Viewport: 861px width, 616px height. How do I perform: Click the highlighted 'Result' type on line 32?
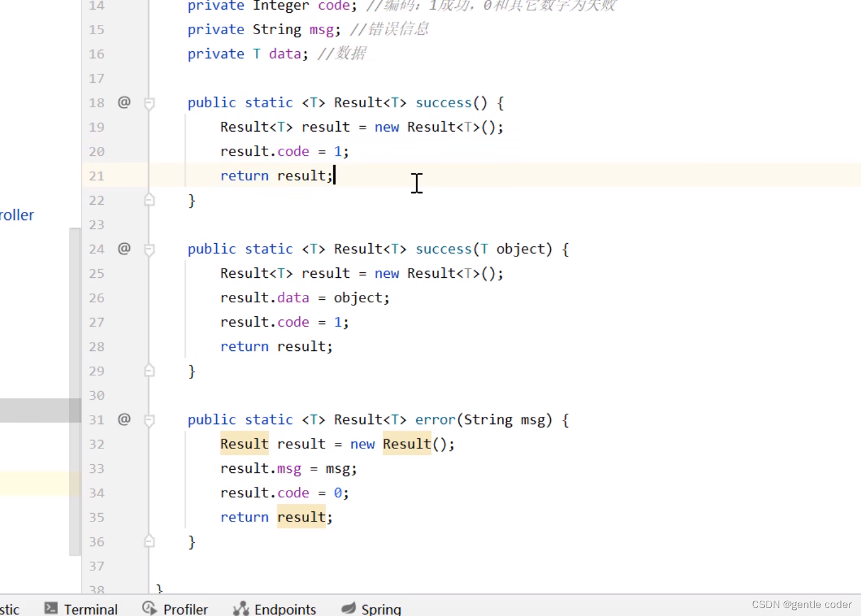[244, 444]
